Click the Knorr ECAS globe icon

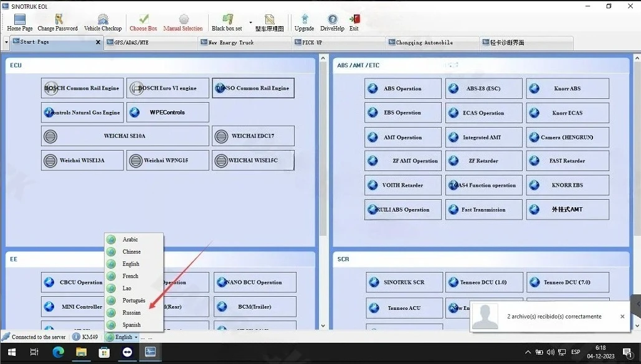pos(534,113)
